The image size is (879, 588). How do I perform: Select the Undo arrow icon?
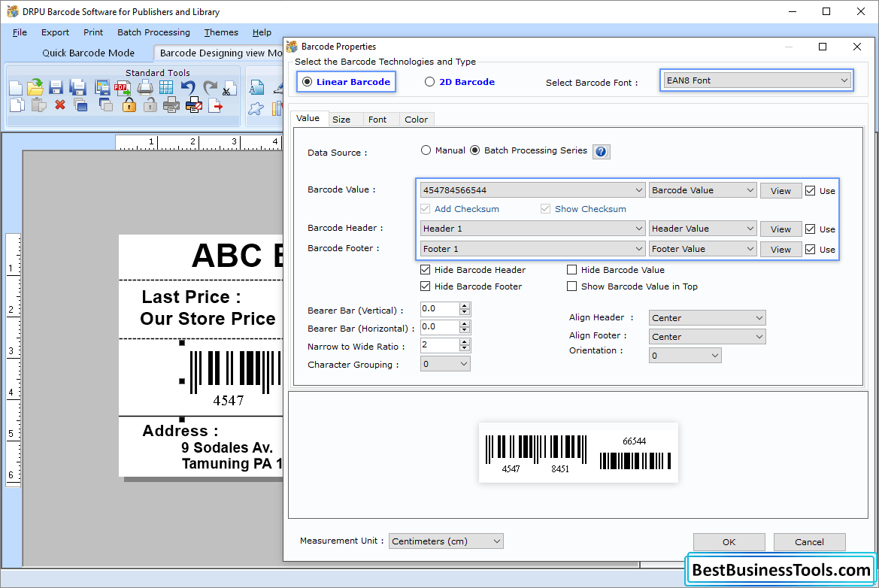(187, 86)
